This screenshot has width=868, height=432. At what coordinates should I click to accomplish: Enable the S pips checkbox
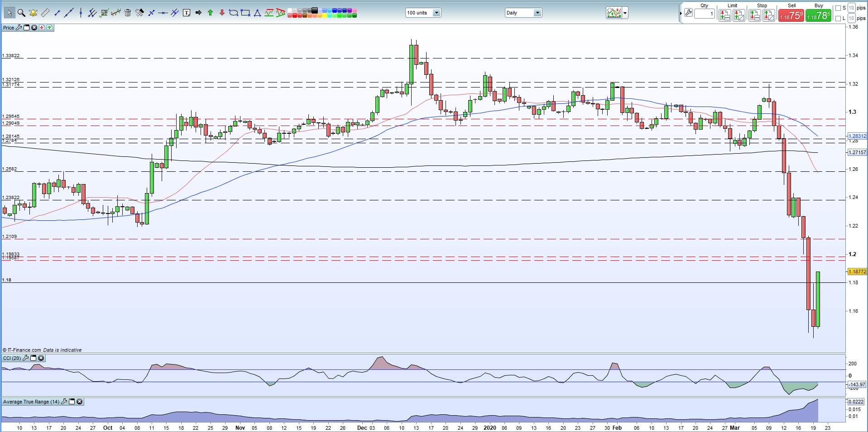[x=838, y=8]
